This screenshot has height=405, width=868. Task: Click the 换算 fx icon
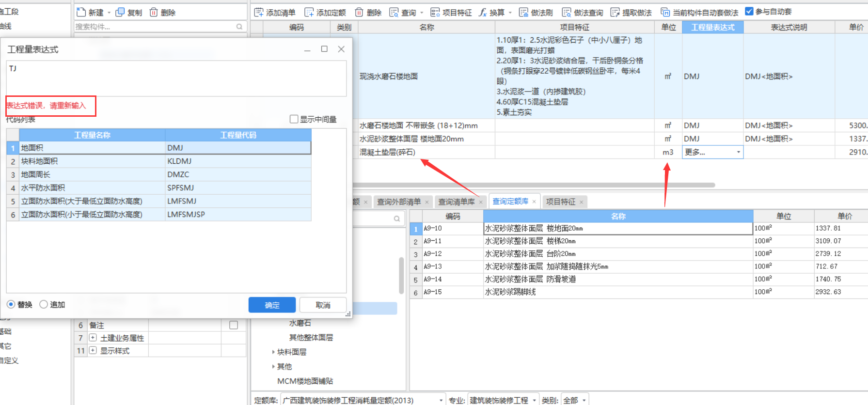tap(483, 12)
